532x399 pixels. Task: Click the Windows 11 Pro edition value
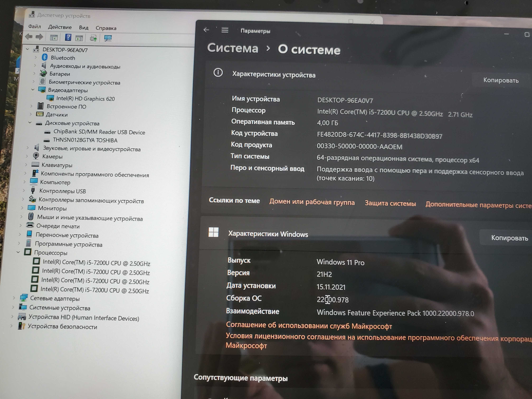tap(340, 262)
